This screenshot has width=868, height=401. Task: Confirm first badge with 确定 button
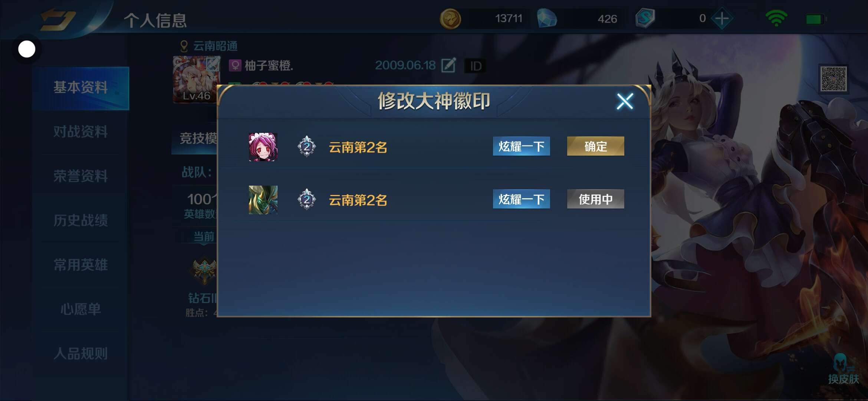595,146
